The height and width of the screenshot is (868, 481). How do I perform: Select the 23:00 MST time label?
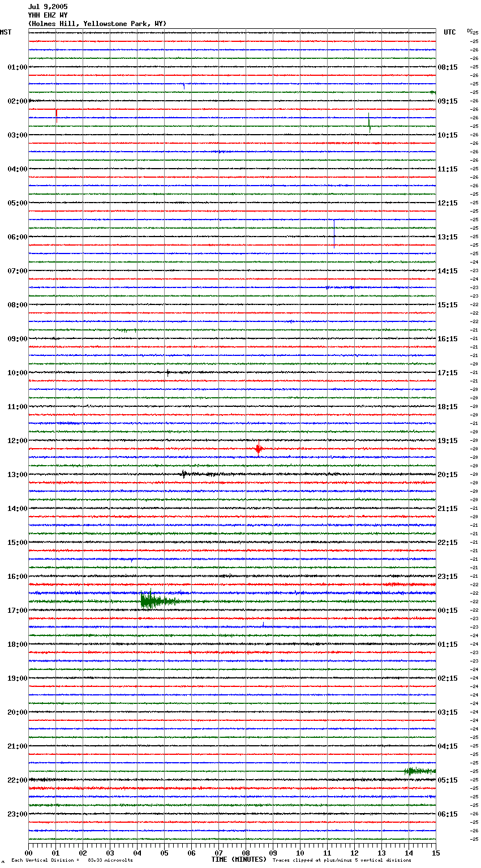click(18, 814)
